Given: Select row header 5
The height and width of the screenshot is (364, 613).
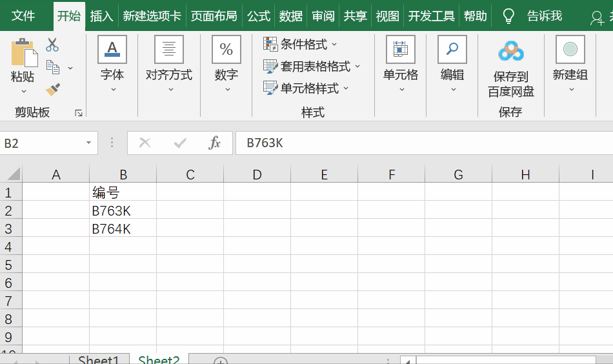Looking at the screenshot, I should [11, 265].
